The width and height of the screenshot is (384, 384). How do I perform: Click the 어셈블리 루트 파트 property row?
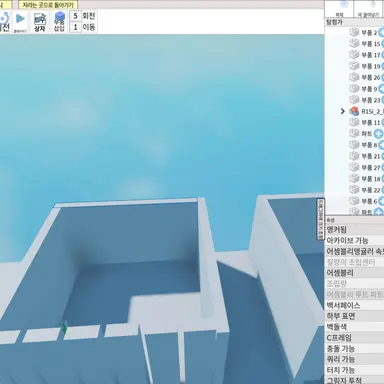click(354, 295)
